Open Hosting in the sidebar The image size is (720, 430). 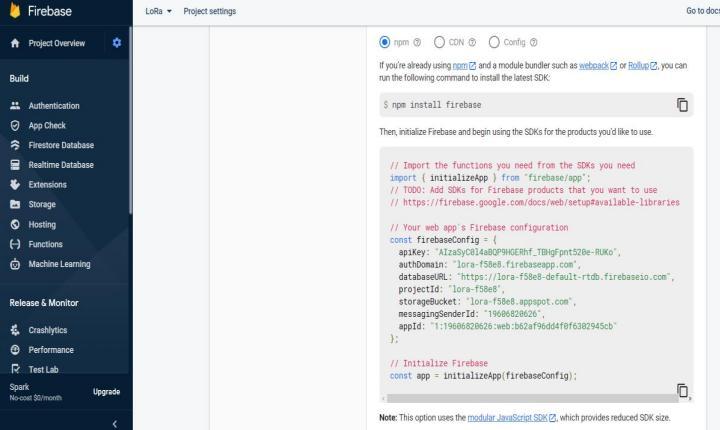pos(42,224)
